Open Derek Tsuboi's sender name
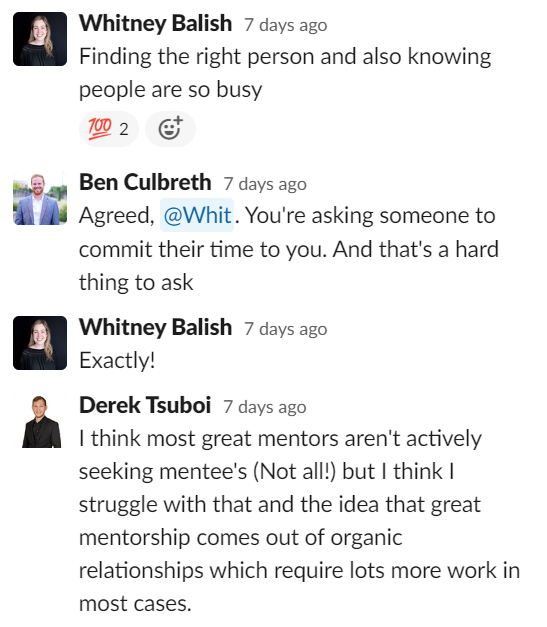This screenshot has height=627, width=547. pos(145,405)
